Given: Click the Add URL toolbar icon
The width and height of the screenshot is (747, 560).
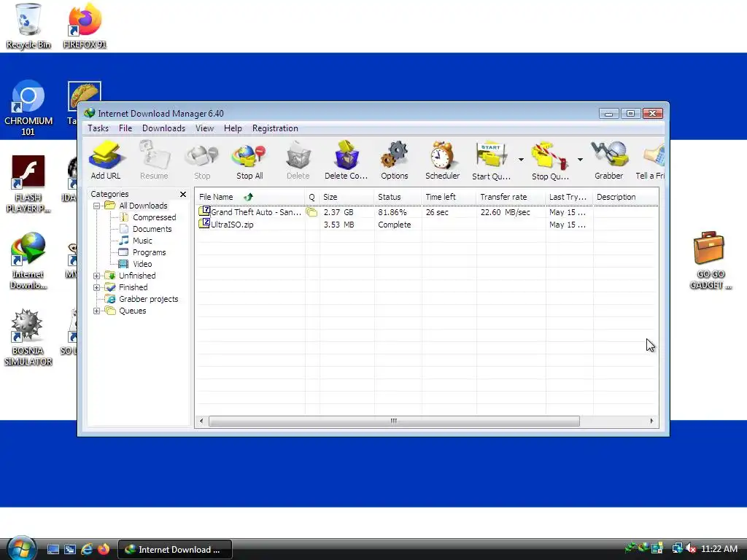Looking at the screenshot, I should point(106,160).
